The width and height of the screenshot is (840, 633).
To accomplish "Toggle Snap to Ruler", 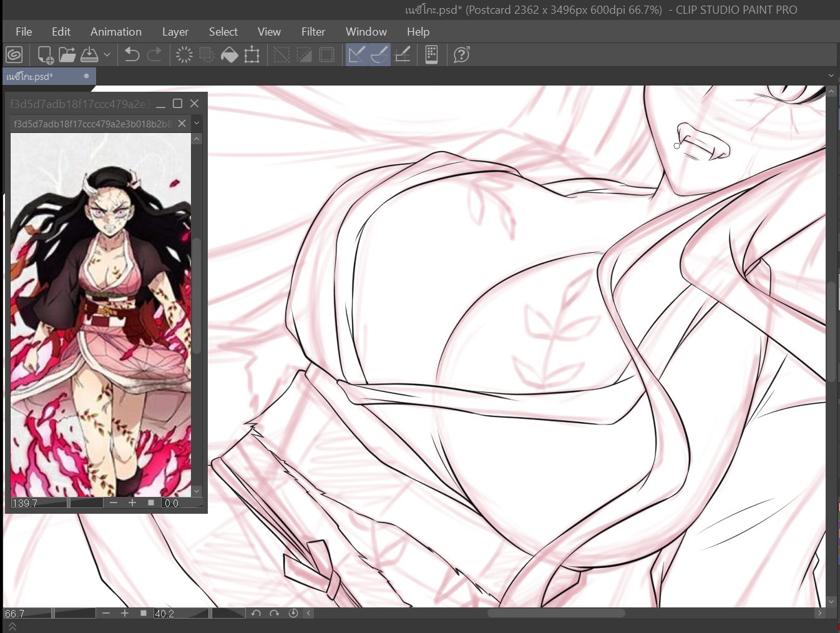I will 356,55.
